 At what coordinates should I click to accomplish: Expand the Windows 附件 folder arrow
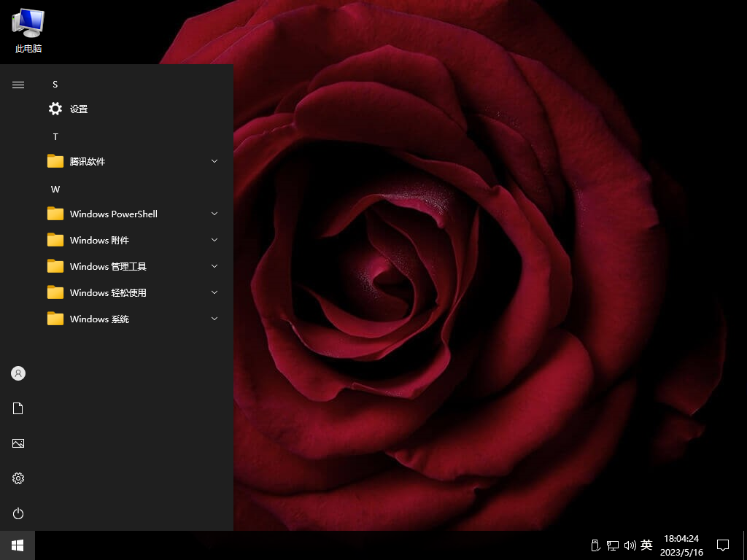click(214, 240)
